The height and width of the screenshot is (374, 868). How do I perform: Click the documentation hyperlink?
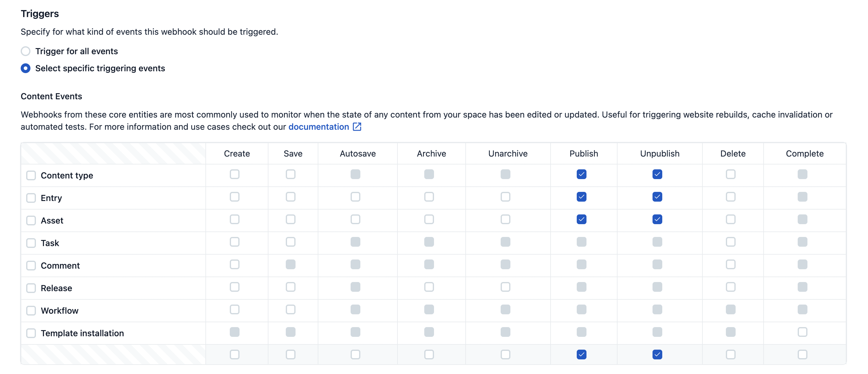[x=319, y=127]
